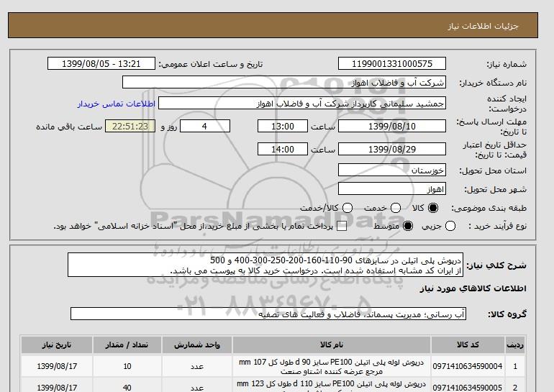Click the validity time field 14:00
554x392 pixels.
(283, 149)
